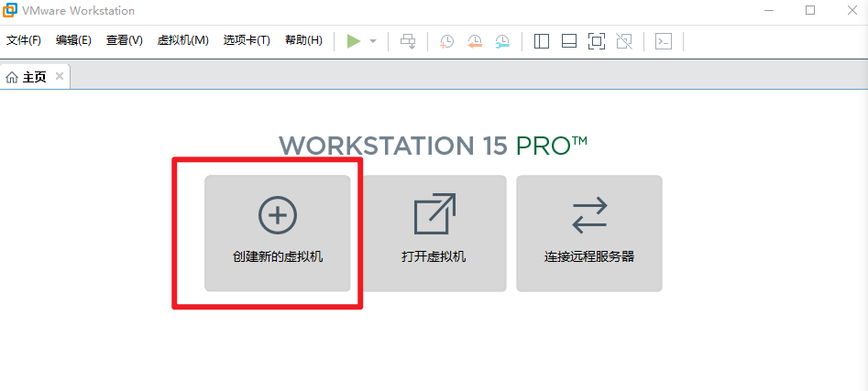Click the Take Snapshot clock icon

[446, 41]
